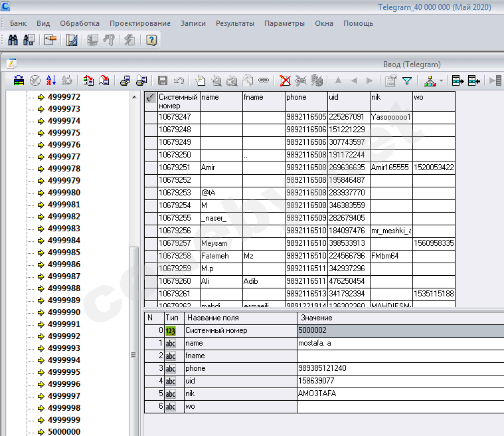Select tree item 4999985
This screenshot has width=504, height=436.
[x=64, y=253]
